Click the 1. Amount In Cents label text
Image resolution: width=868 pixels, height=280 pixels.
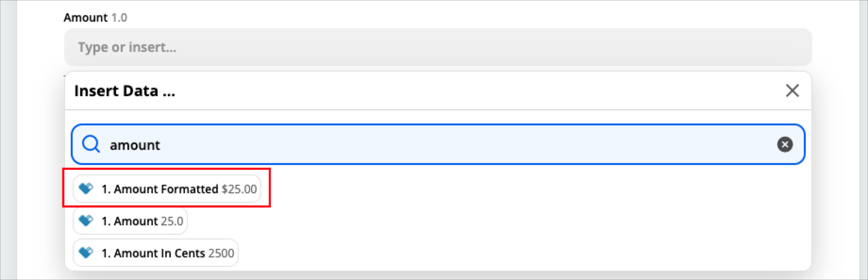coord(153,253)
